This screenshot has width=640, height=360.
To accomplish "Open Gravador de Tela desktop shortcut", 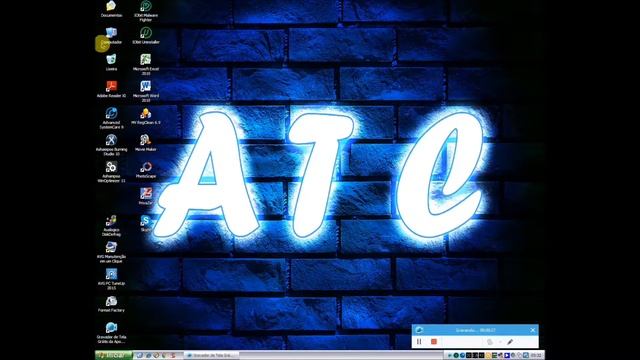I will point(111,333).
